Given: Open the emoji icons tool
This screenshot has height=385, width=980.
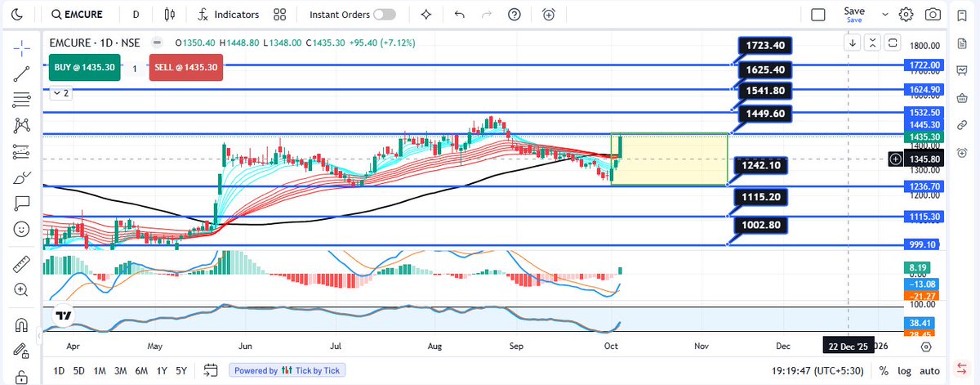Looking at the screenshot, I should pos(22,229).
